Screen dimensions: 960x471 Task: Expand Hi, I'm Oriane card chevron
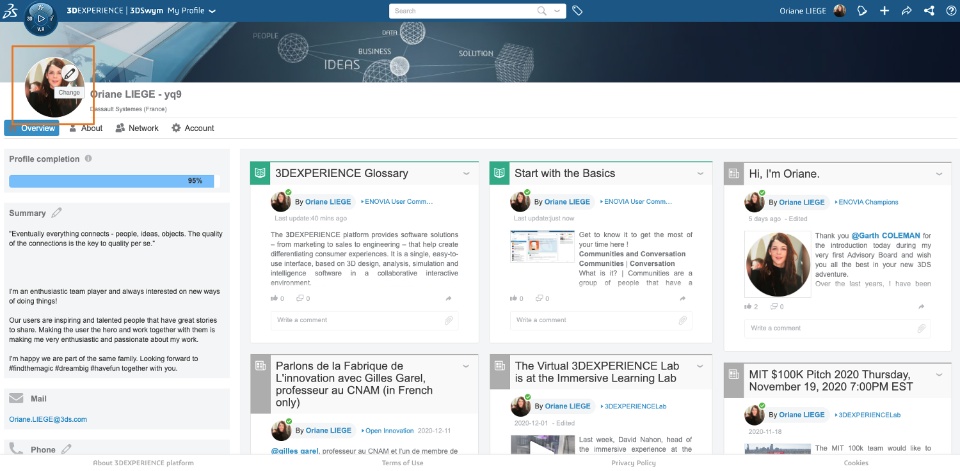tap(939, 175)
